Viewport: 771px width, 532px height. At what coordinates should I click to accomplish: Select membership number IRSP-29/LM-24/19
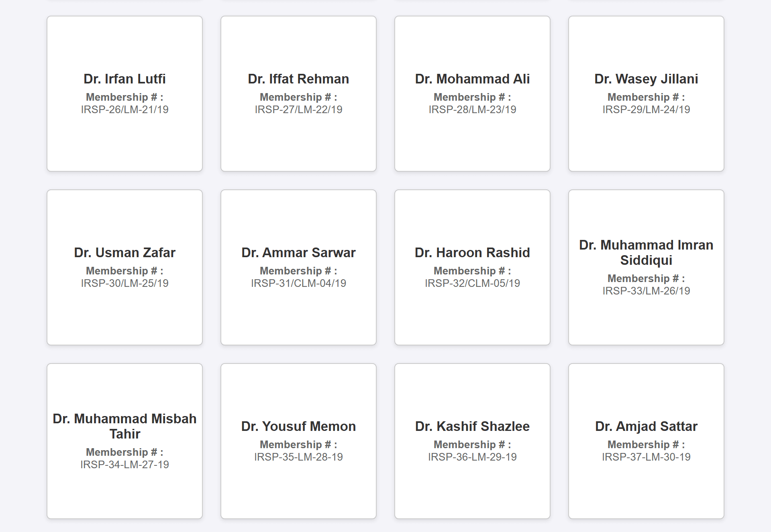click(646, 110)
